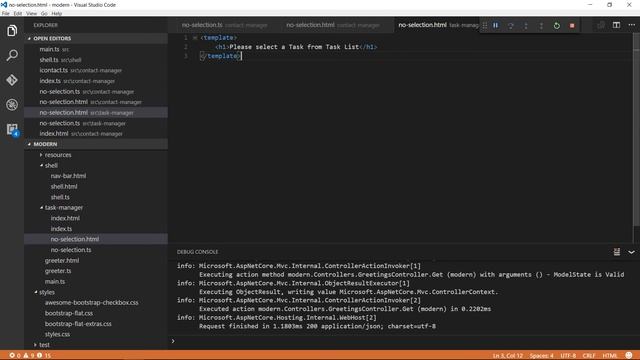The width and height of the screenshot is (640, 360).
Task: Click the debug Step Out button
Action: [541, 25]
